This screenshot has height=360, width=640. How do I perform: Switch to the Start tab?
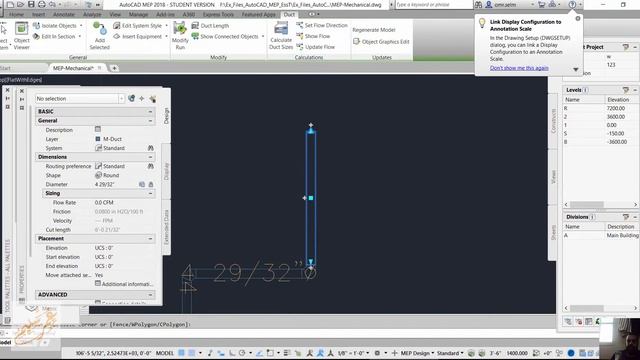tap(6, 68)
